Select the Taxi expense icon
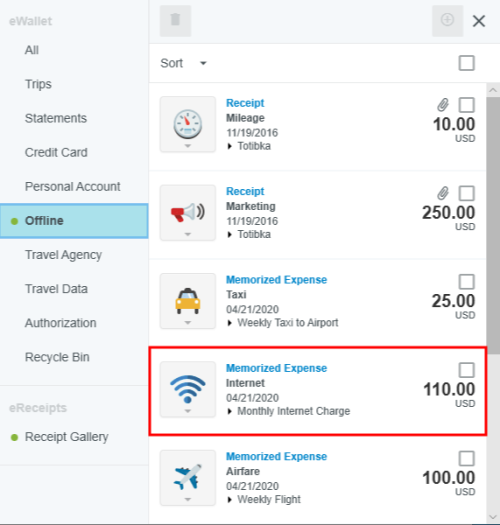 (188, 301)
